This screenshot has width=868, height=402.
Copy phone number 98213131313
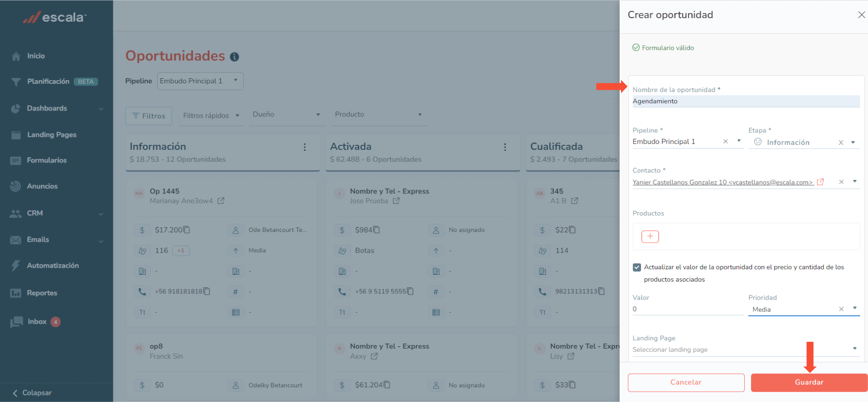[601, 291]
